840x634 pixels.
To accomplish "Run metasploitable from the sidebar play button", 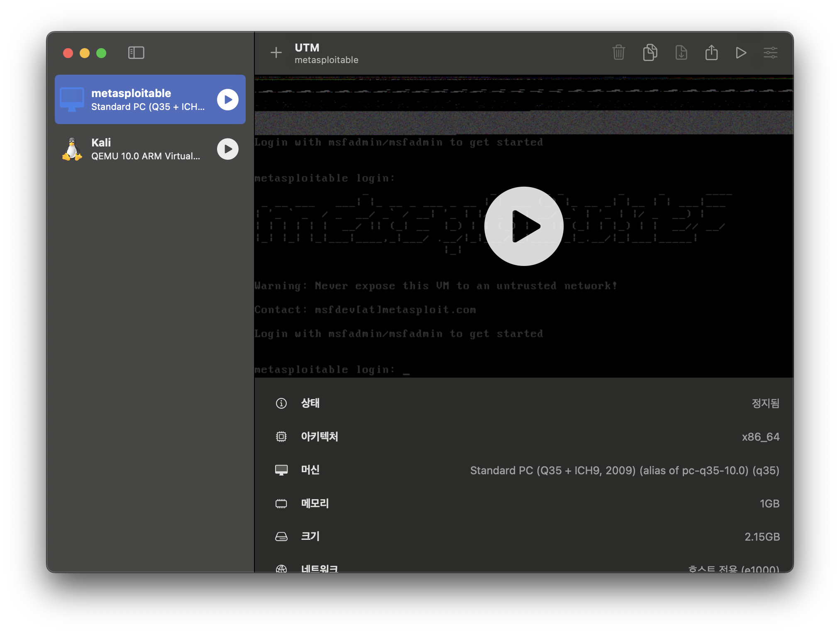I will tap(228, 100).
